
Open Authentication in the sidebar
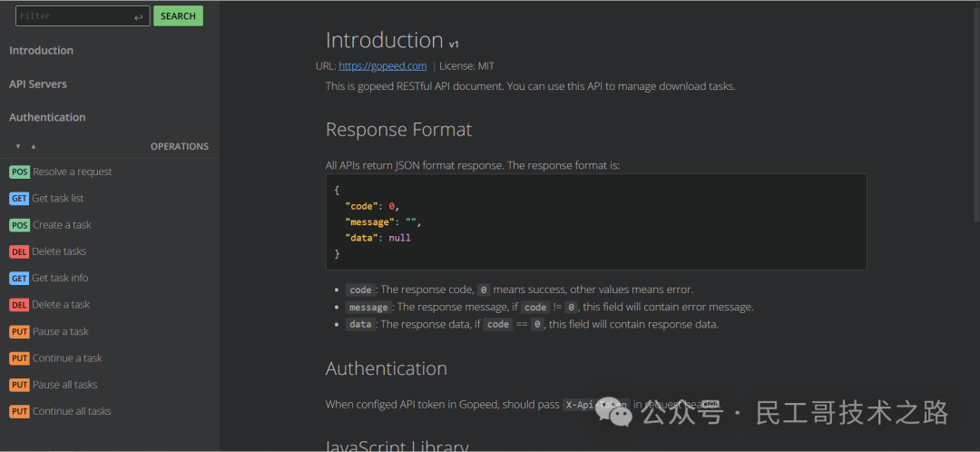(x=47, y=117)
